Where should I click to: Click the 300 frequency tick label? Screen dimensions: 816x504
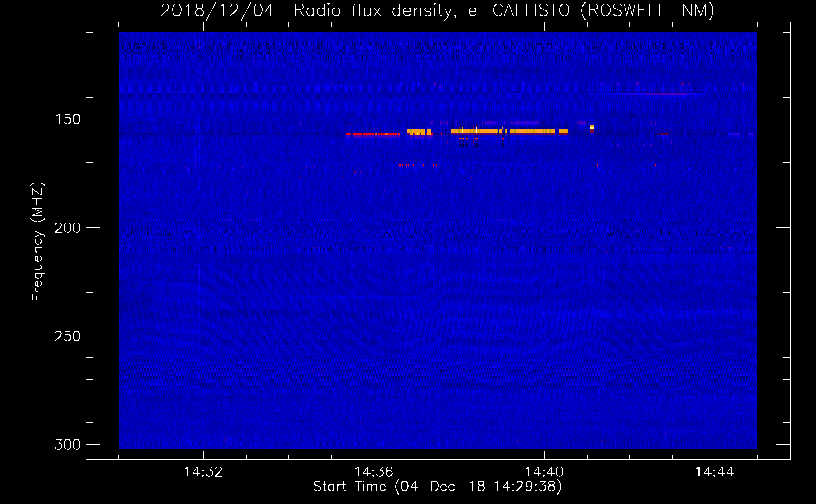pyautogui.click(x=68, y=445)
